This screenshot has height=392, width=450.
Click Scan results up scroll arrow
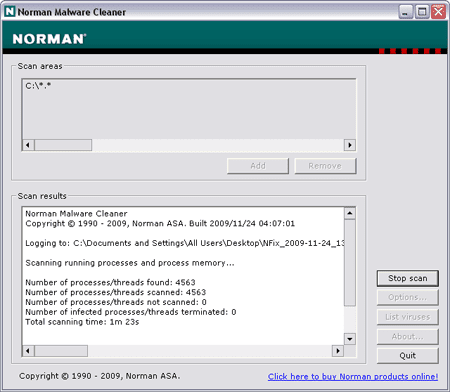(x=350, y=213)
